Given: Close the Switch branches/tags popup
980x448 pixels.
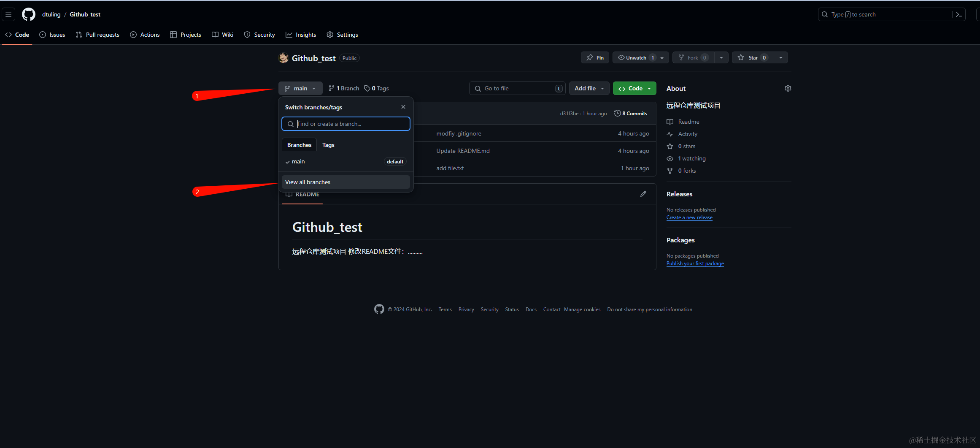Looking at the screenshot, I should coord(403,107).
